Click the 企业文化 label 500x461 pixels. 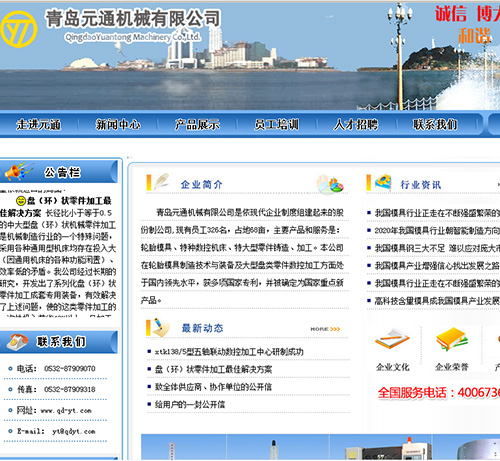(x=393, y=367)
